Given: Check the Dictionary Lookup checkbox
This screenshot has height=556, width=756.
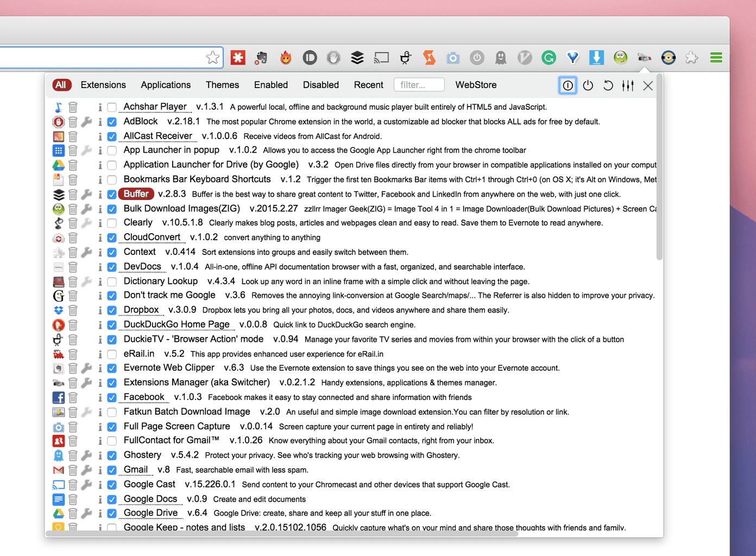Looking at the screenshot, I should (112, 282).
